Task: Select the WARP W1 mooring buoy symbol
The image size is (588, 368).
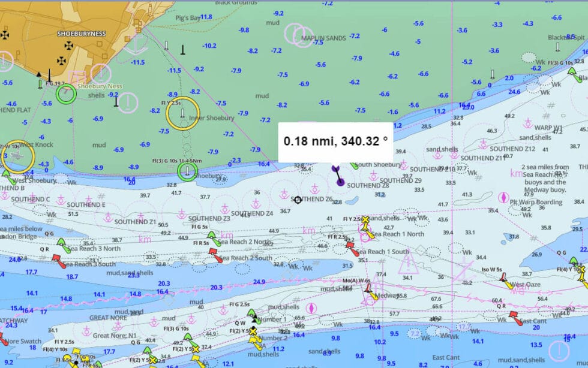Action: click(x=528, y=123)
